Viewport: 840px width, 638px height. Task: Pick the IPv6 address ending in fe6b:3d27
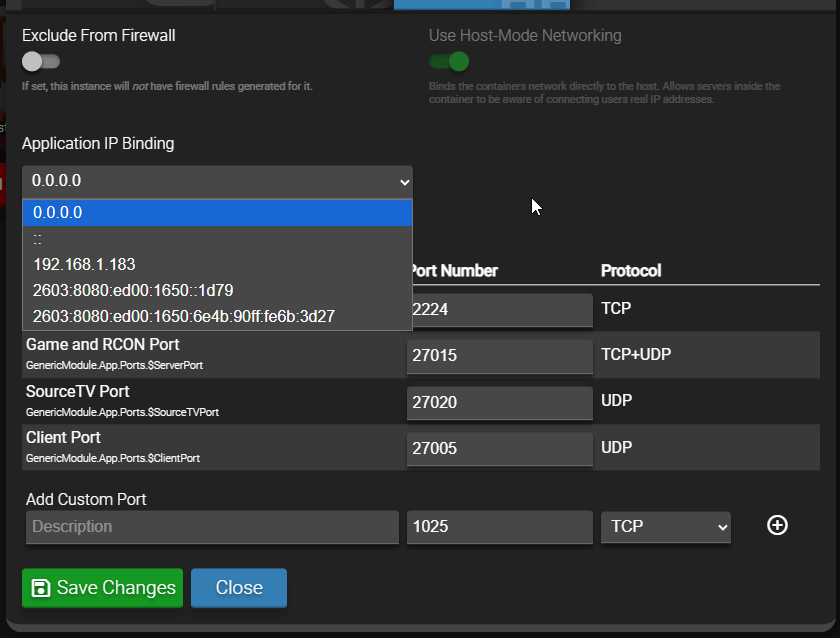tap(217, 317)
